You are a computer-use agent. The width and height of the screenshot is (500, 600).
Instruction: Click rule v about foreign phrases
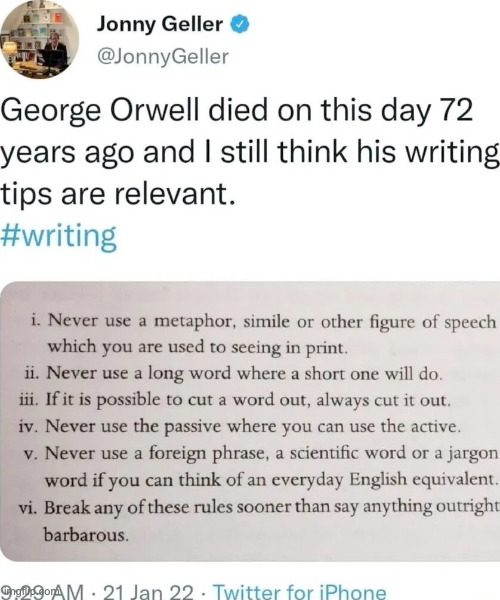tap(261, 466)
